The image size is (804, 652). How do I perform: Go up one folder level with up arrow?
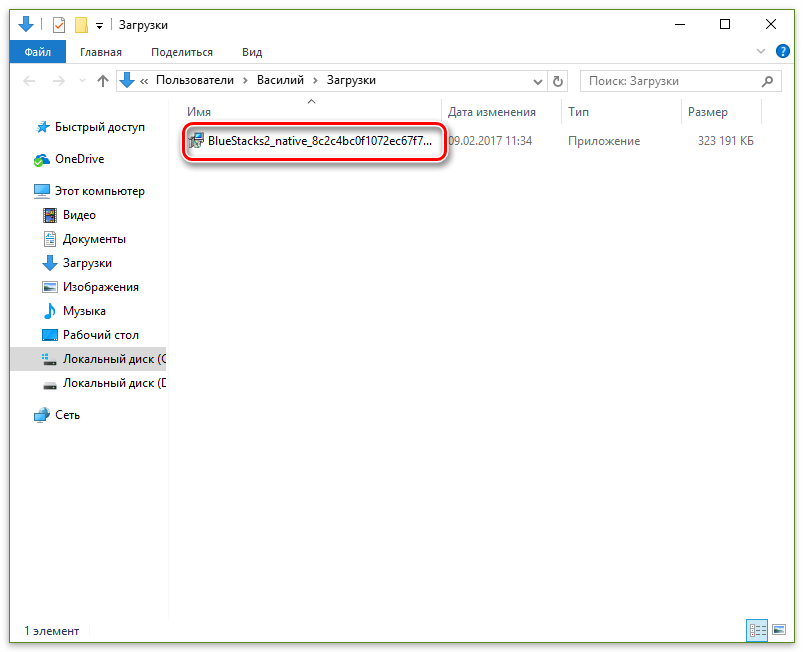click(x=102, y=81)
